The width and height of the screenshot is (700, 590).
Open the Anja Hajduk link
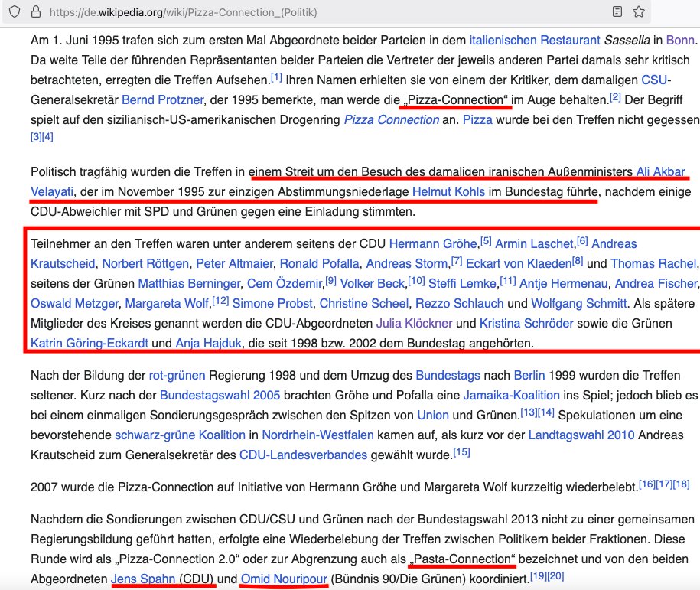coord(209,343)
